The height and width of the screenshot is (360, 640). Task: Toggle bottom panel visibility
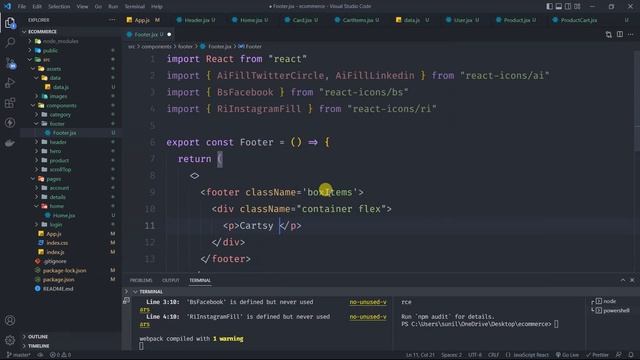pos(559,6)
